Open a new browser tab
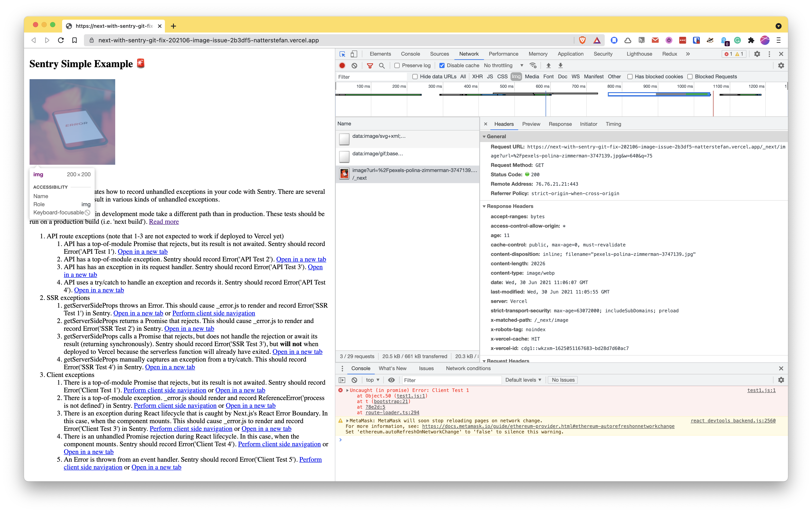This screenshot has width=812, height=513. (173, 26)
